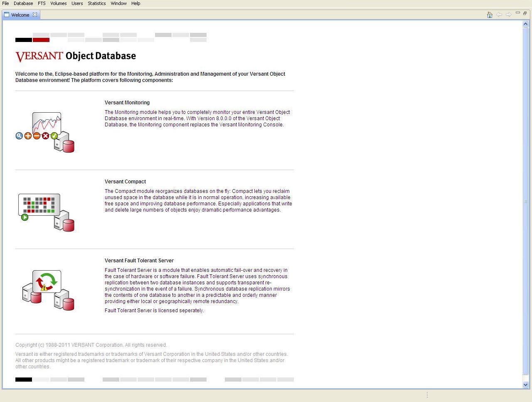Open the Users menu
532x402 pixels.
point(77,3)
